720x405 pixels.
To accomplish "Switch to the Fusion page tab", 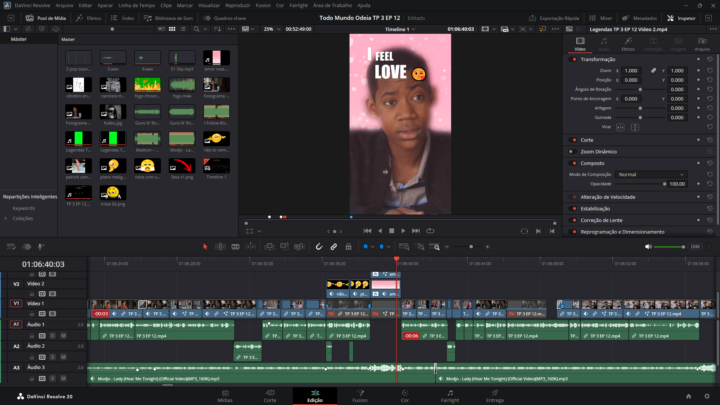I will click(x=360, y=397).
